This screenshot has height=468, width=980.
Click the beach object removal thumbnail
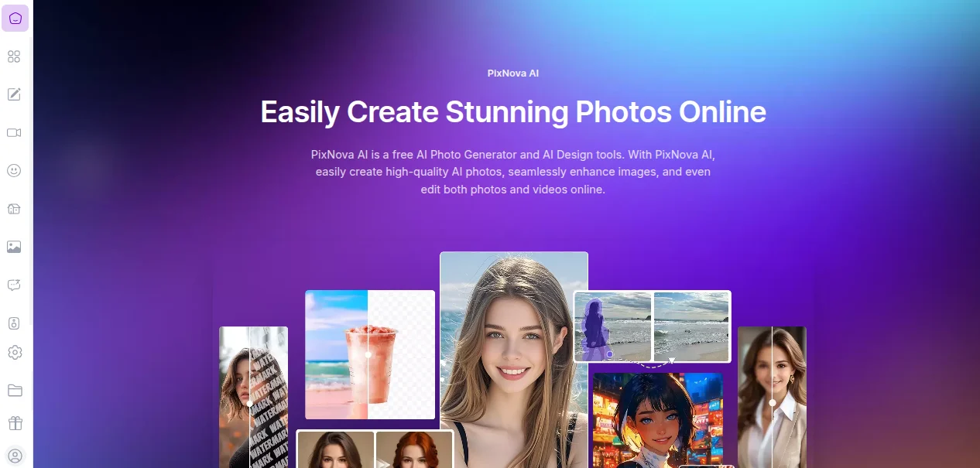pyautogui.click(x=653, y=326)
